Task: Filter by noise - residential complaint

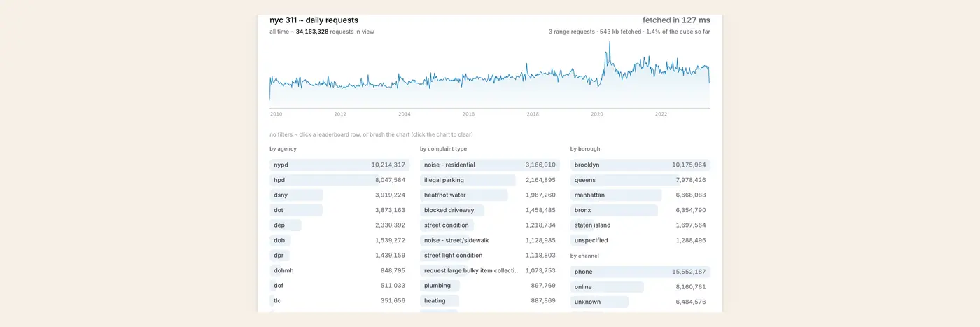Action: [490, 165]
